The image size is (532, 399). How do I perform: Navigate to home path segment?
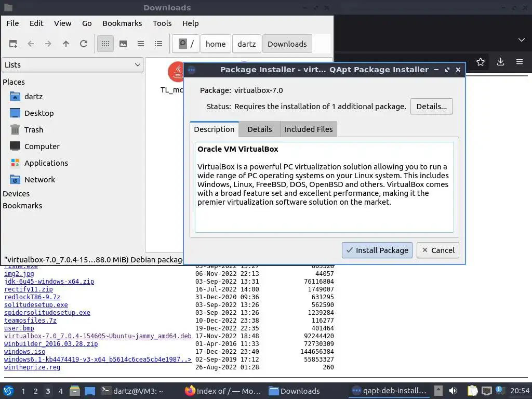216,44
